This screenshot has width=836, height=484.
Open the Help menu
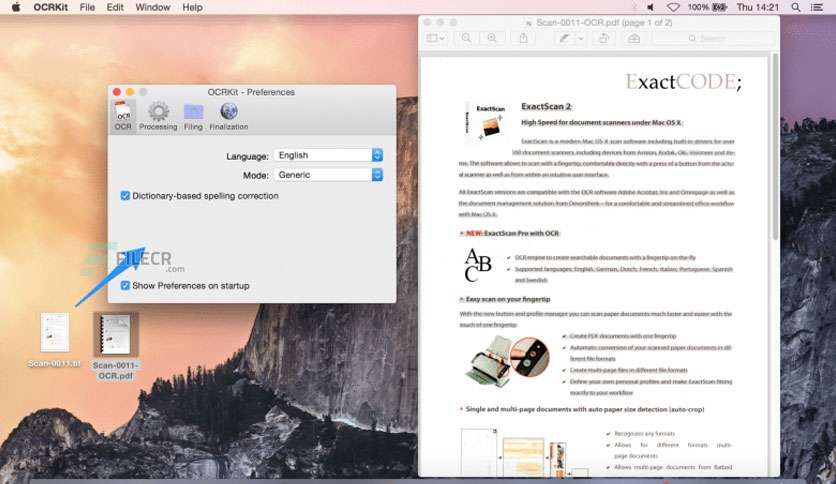tap(192, 7)
